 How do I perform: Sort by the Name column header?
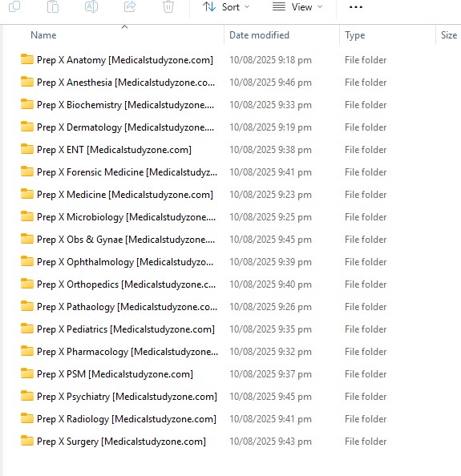click(x=43, y=35)
